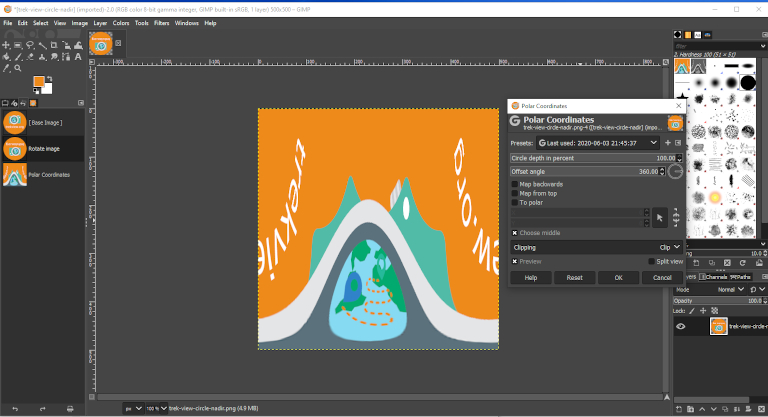This screenshot has height=417, width=768.
Task: Select the Move tool in the toolbox
Action: [x=6, y=45]
